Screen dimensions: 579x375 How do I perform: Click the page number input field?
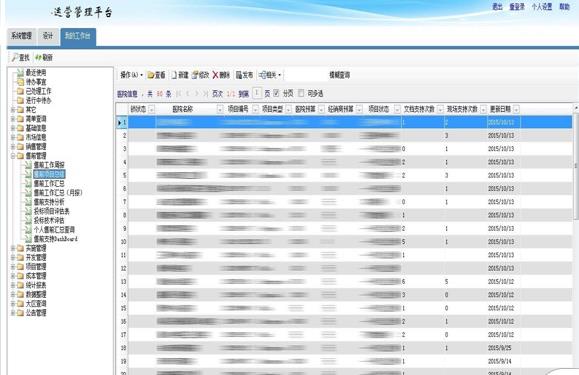coord(257,93)
